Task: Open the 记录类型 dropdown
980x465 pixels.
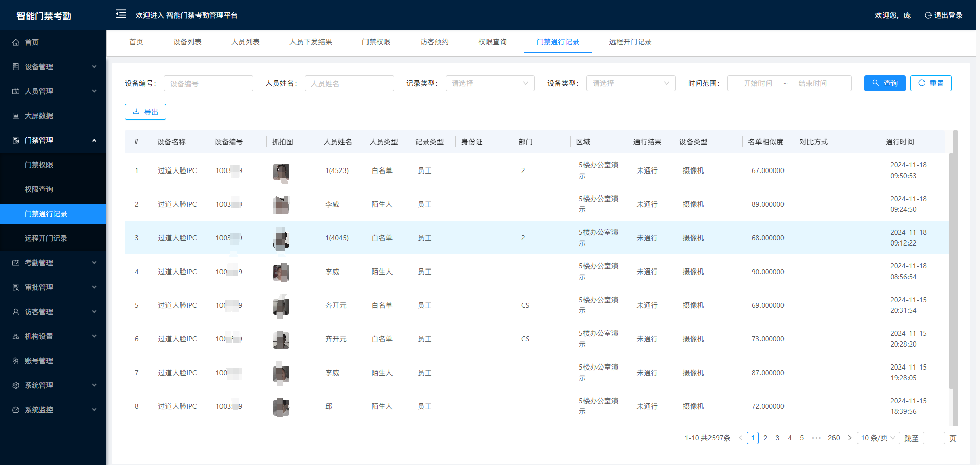Action: tap(490, 83)
